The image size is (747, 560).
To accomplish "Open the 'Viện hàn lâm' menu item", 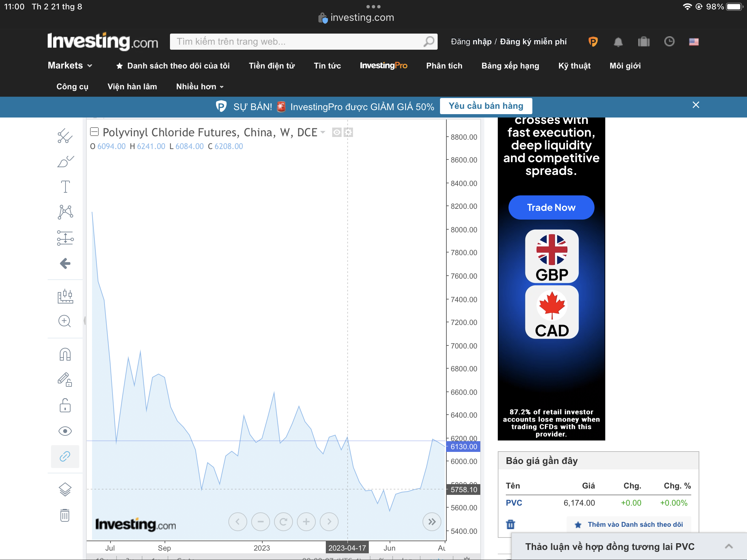I will click(132, 87).
